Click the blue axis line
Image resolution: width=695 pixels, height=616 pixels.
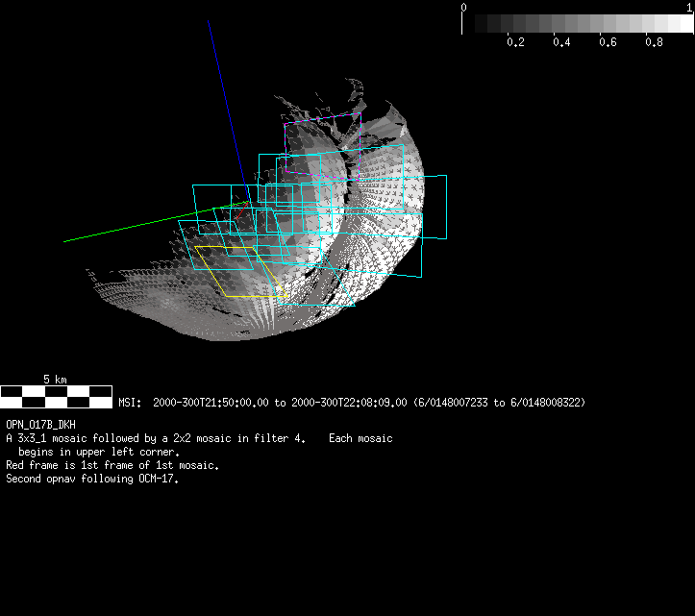coord(225,96)
